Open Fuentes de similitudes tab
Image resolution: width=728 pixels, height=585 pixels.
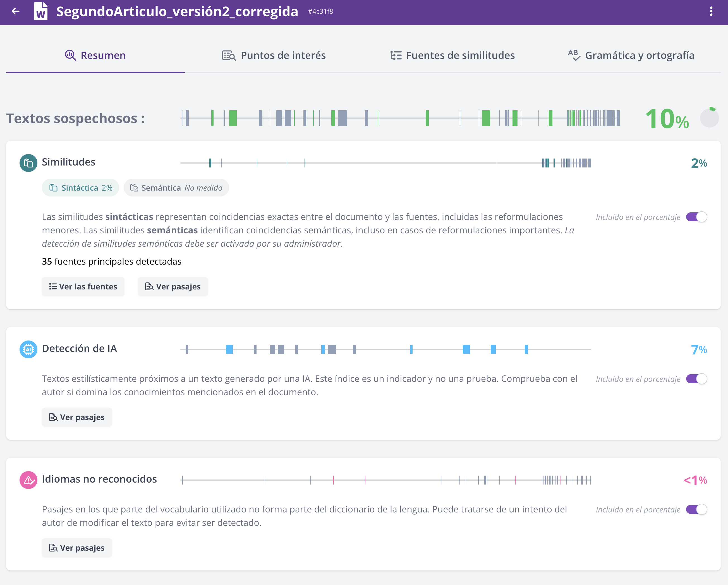coord(452,55)
